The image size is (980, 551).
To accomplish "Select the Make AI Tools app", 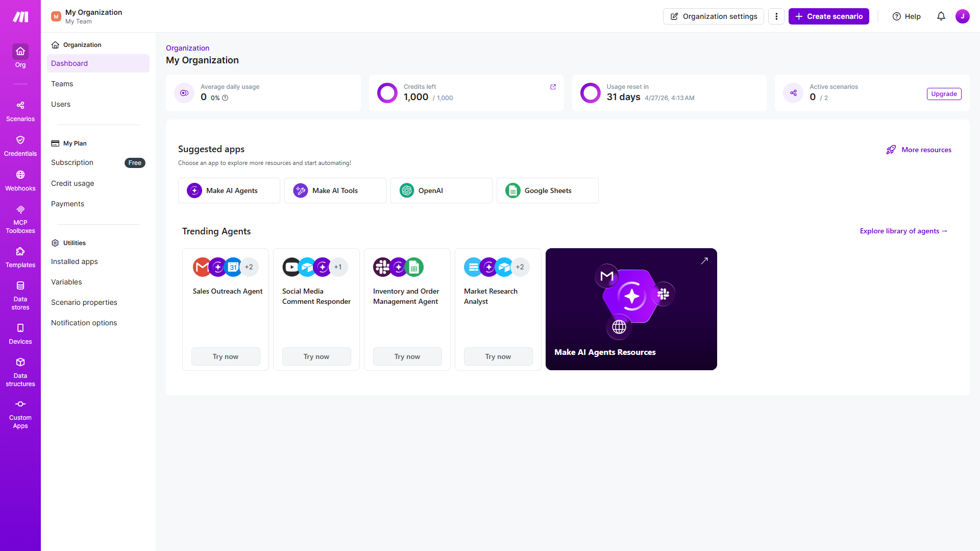I will (335, 190).
